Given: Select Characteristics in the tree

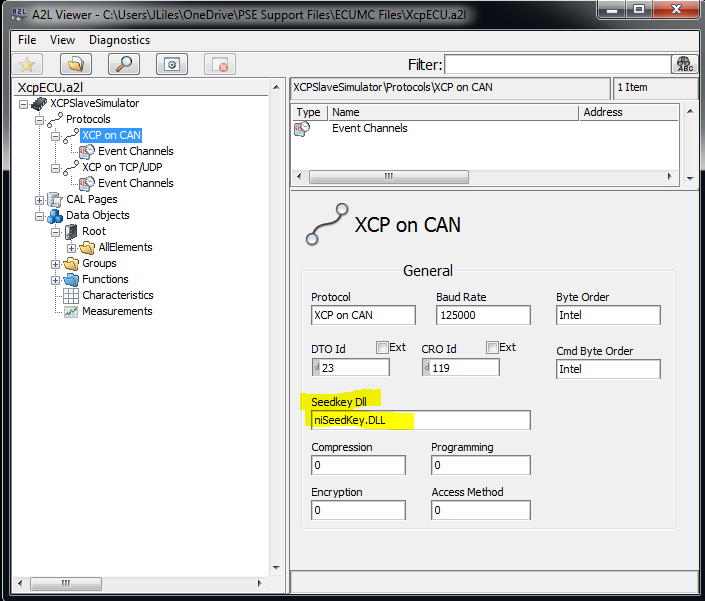Looking at the screenshot, I should pos(118,295).
